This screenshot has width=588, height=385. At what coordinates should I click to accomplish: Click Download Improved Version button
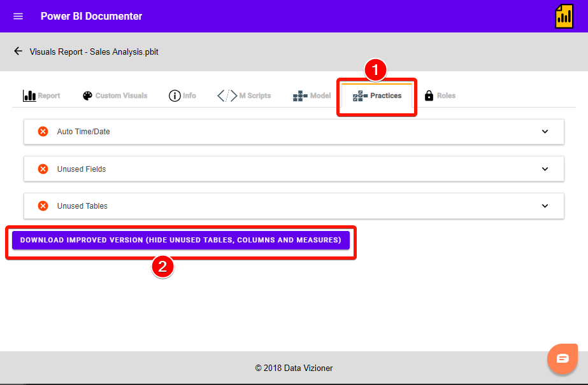click(x=181, y=240)
